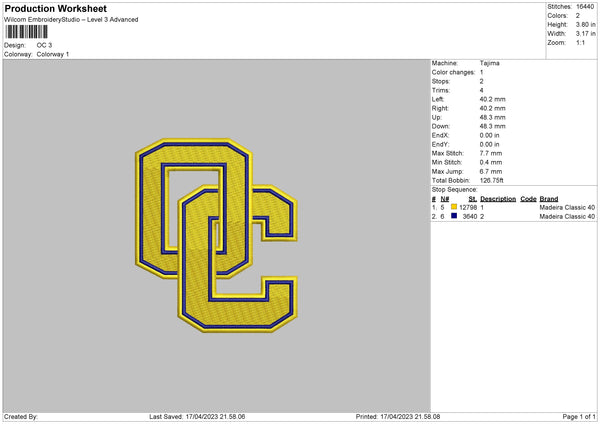Image resolution: width=600 pixels, height=424 pixels.
Task: Click the 'St.' column header
Action: click(x=473, y=199)
